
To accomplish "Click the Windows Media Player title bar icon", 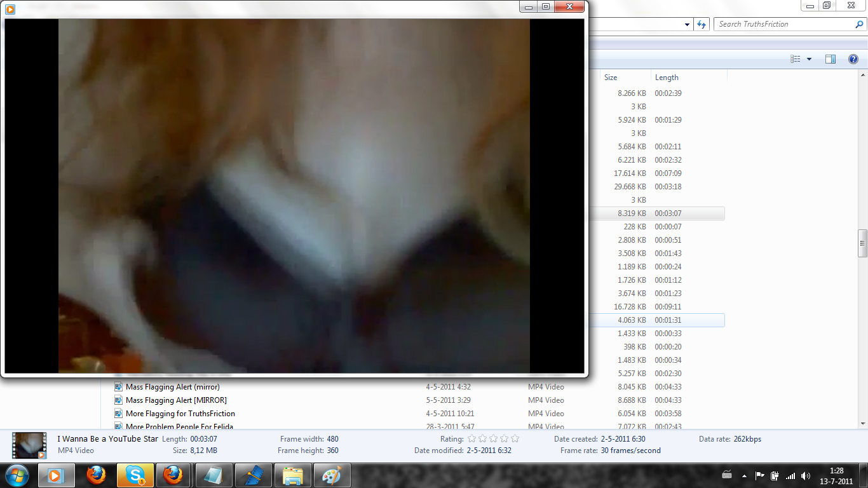I will coord(10,9).
